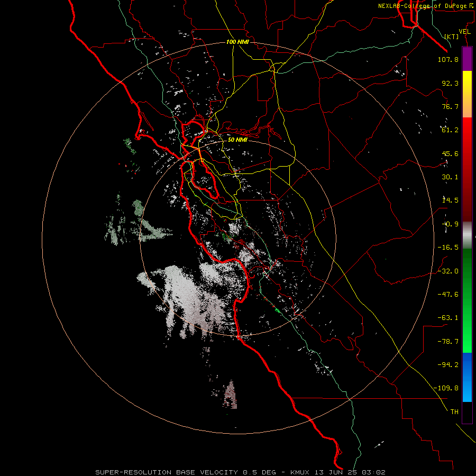The width and height of the screenshot is (476, 476).
Task: Click the VEL legend title
Action: click(x=465, y=32)
